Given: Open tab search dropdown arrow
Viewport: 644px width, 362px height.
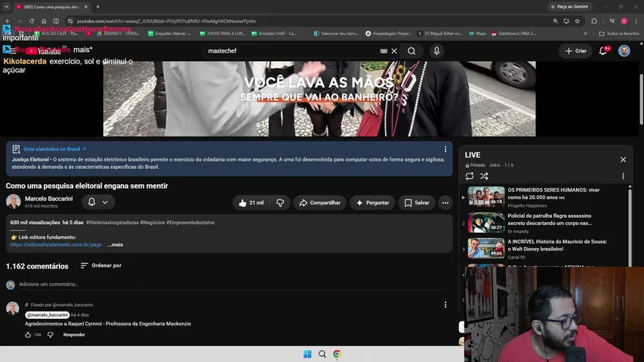Looking at the screenshot, I should pyautogui.click(x=7, y=7).
